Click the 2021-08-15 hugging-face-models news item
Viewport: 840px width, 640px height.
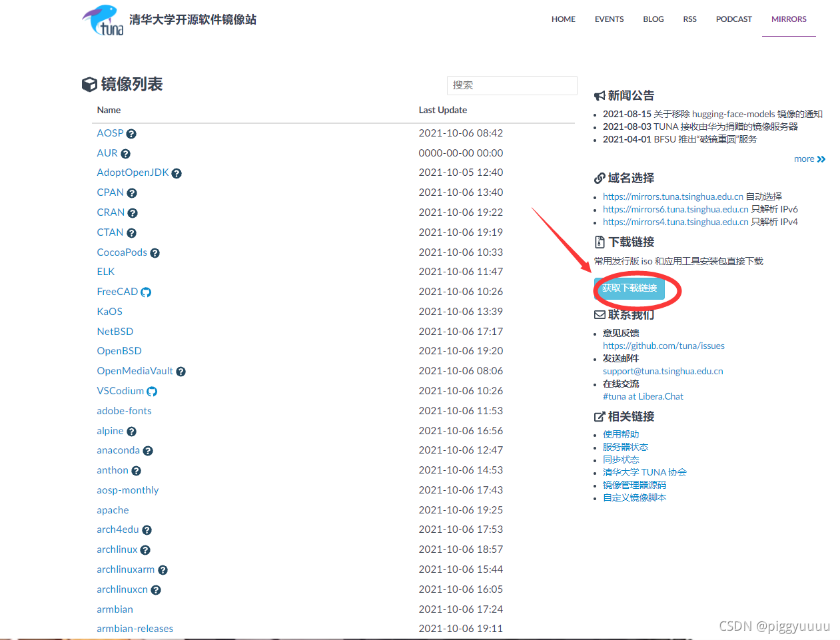[713, 114]
